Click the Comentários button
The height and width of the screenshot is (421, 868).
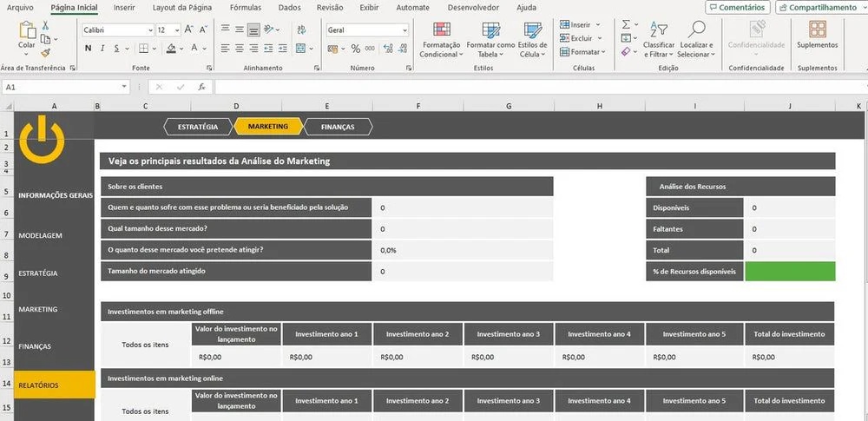[738, 7]
